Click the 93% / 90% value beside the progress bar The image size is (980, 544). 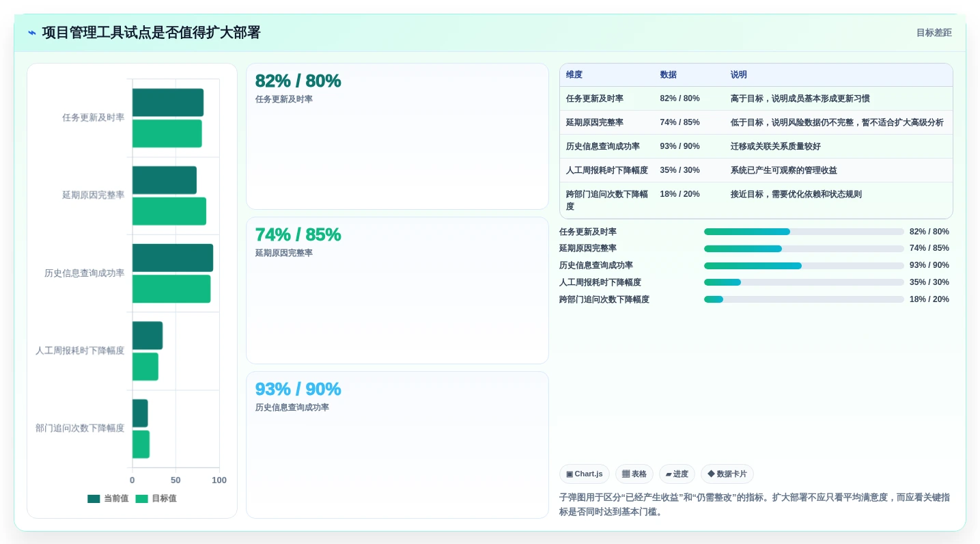click(929, 265)
